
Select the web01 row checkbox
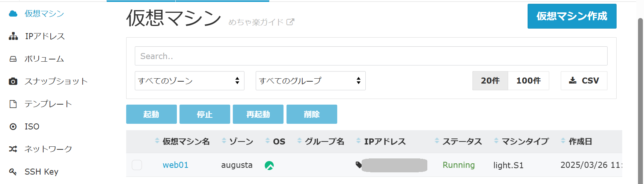coord(137,165)
